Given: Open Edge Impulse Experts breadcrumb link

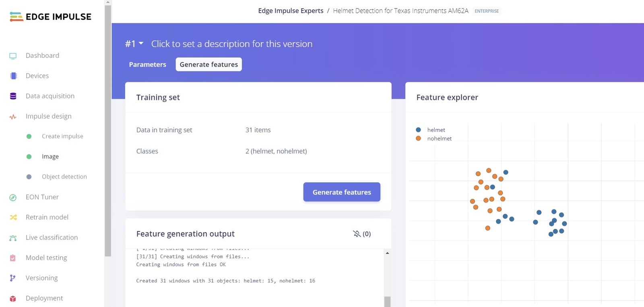Looking at the screenshot, I should [x=291, y=11].
